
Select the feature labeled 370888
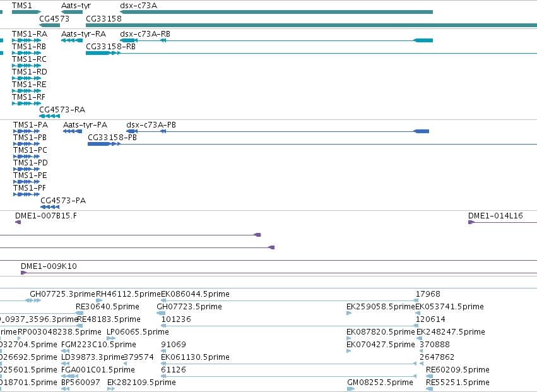tap(422, 351)
